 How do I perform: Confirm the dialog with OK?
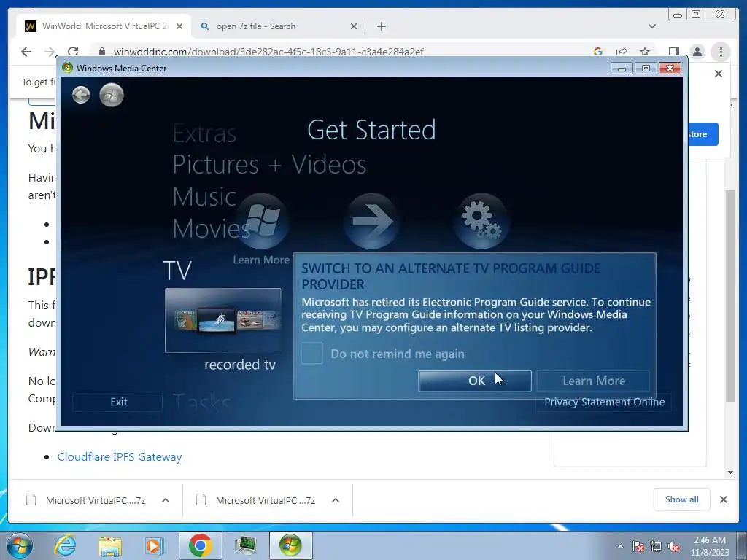(475, 381)
